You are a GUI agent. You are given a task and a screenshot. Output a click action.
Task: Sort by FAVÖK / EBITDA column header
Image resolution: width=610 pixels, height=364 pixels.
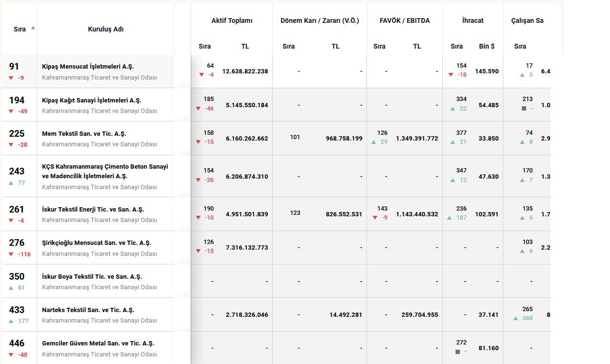pos(405,20)
